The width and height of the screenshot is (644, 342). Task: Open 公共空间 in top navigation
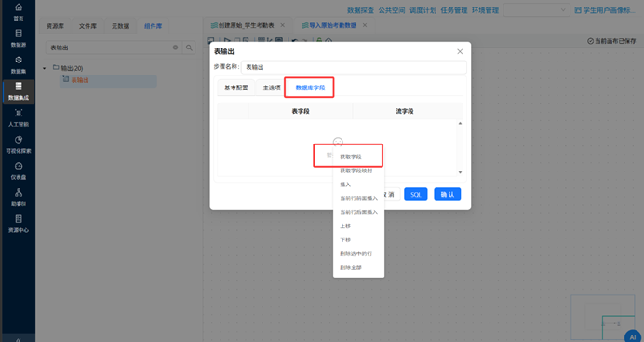(x=392, y=10)
